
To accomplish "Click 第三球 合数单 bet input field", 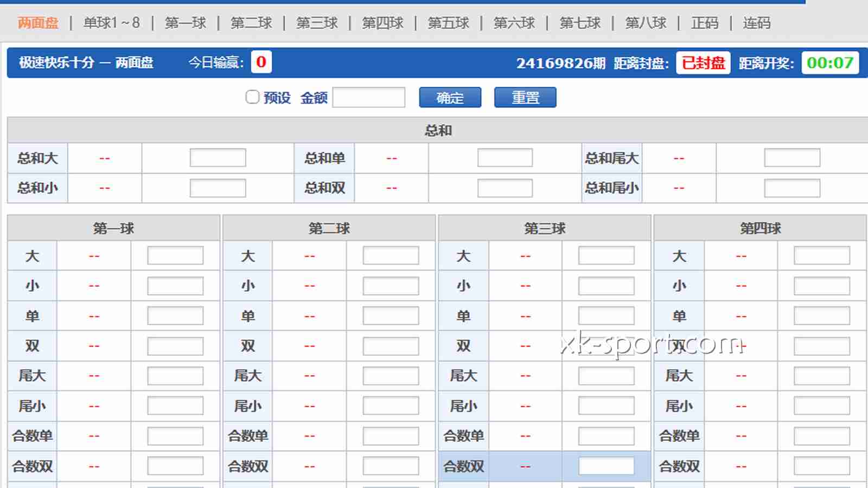I will pyautogui.click(x=606, y=436).
